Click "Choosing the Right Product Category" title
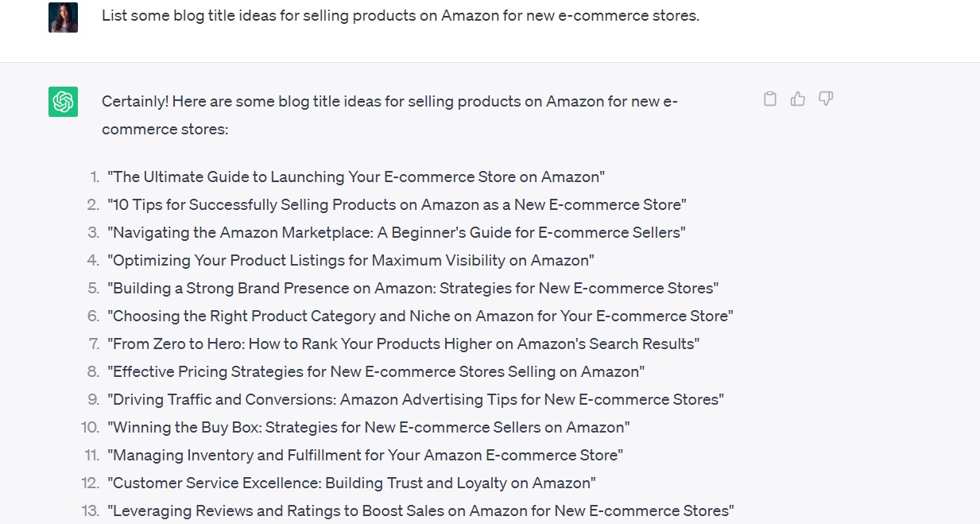 click(420, 316)
